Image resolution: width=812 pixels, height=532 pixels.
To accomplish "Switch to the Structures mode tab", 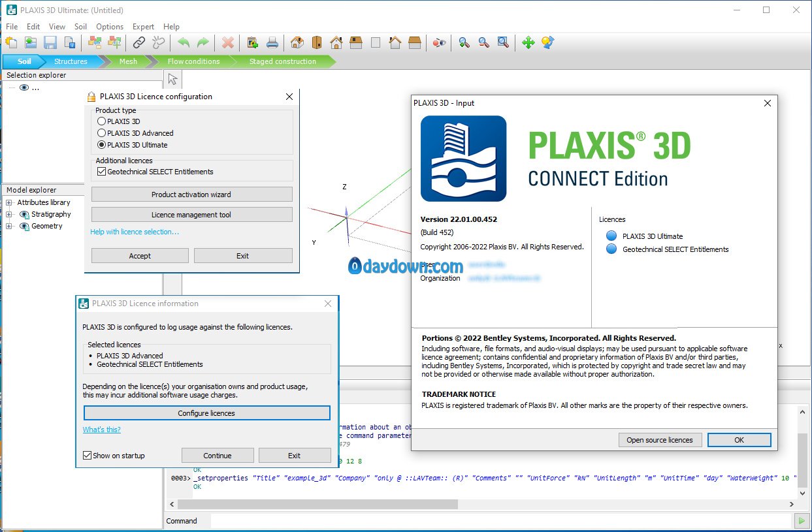I will 71,61.
